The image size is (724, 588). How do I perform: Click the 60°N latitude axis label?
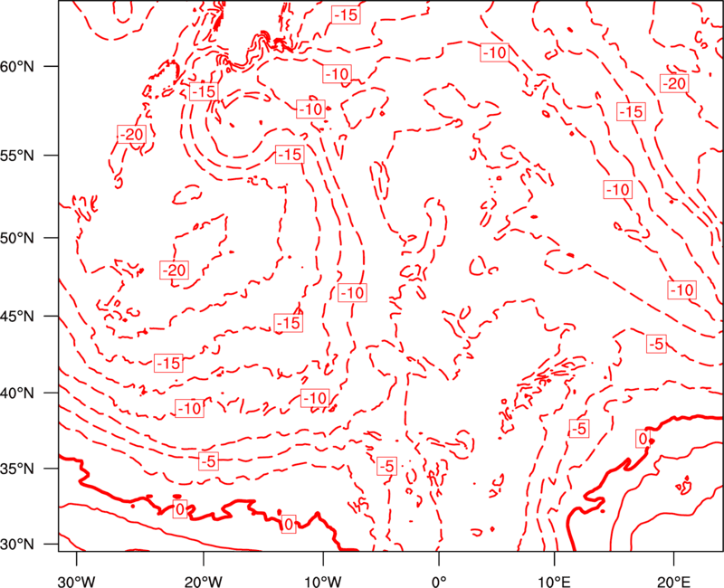[x=17, y=66]
